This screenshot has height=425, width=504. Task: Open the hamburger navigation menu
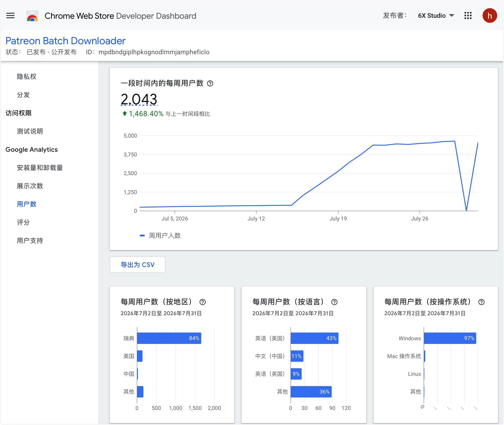click(10, 16)
